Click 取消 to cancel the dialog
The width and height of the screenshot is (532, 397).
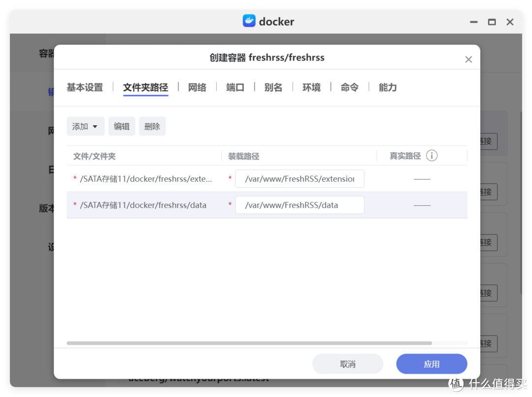pyautogui.click(x=348, y=364)
